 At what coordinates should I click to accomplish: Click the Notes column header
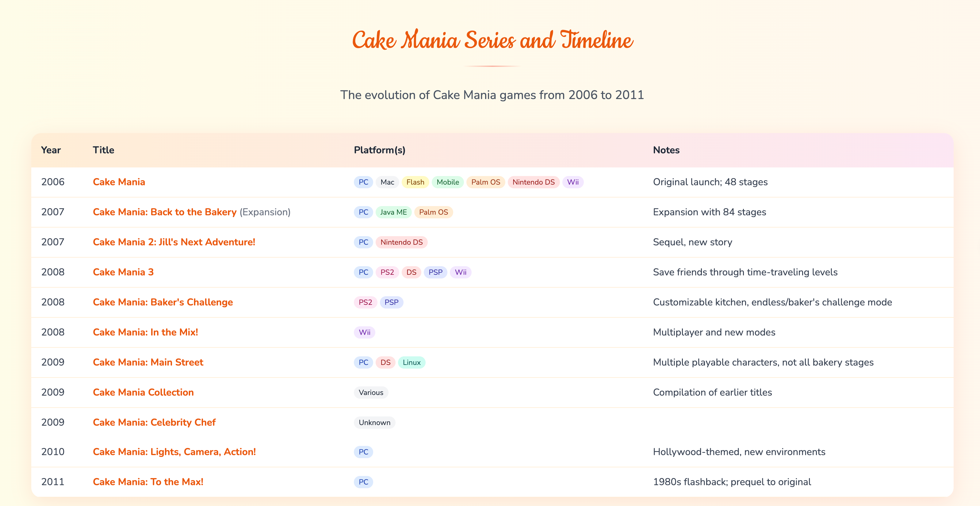[666, 150]
